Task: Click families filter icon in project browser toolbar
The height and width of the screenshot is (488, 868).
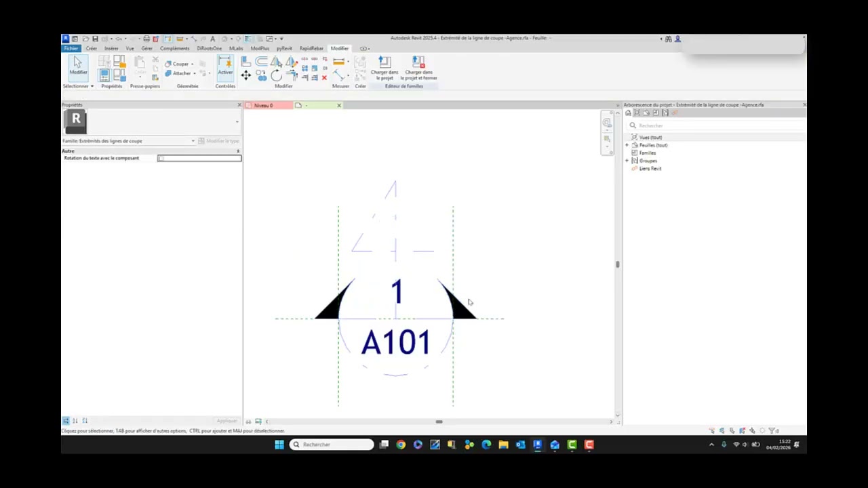Action: pos(656,113)
